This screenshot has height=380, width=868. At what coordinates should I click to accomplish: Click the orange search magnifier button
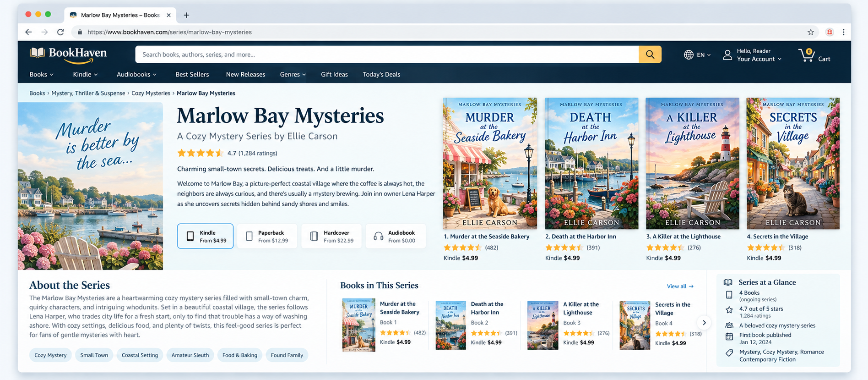650,55
